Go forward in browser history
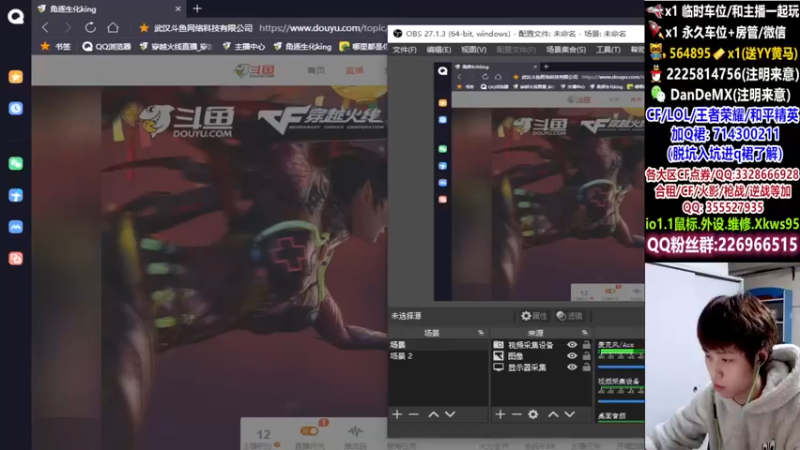 point(67,28)
